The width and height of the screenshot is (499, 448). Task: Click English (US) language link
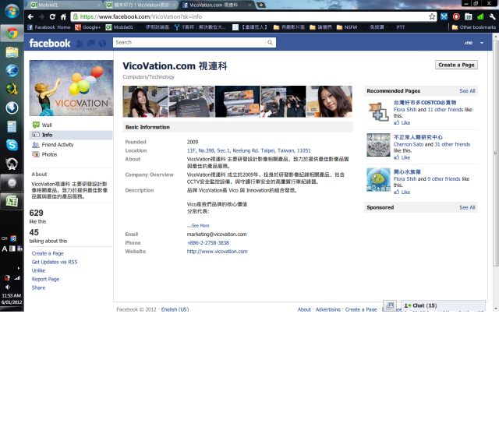click(175, 309)
